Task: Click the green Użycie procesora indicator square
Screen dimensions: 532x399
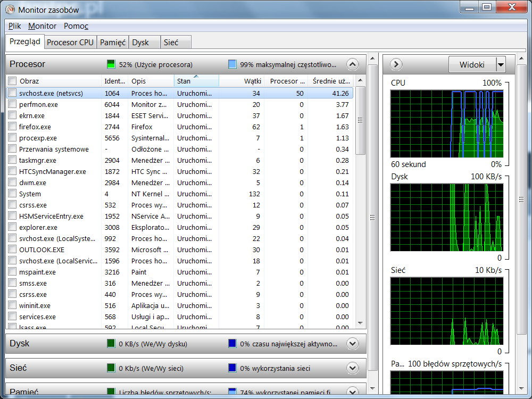Action: pos(111,64)
